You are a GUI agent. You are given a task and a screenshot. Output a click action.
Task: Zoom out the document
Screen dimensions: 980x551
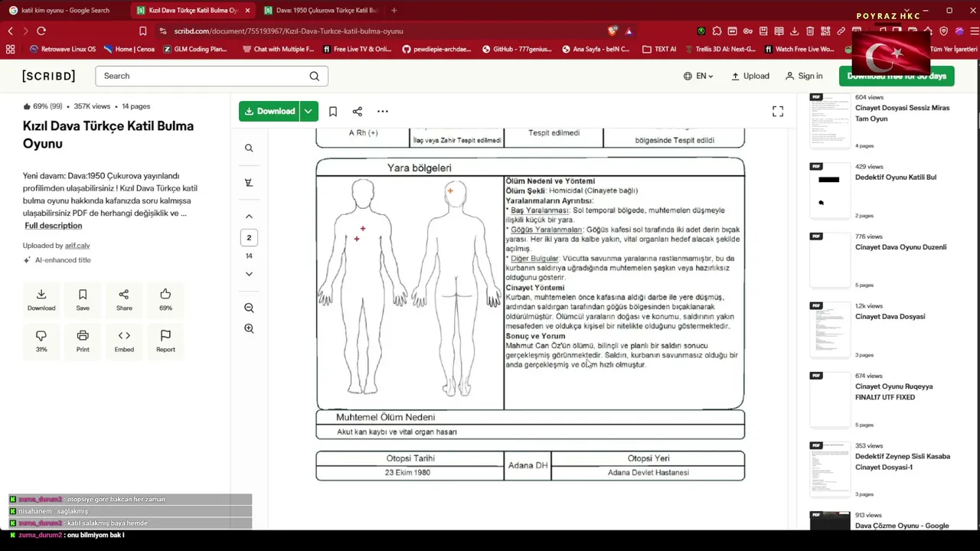[x=249, y=308]
